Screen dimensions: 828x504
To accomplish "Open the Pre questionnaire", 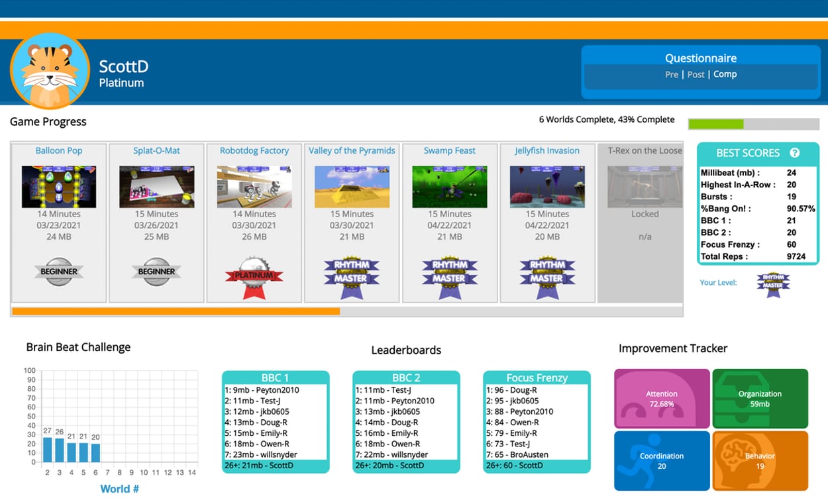I will tap(671, 74).
